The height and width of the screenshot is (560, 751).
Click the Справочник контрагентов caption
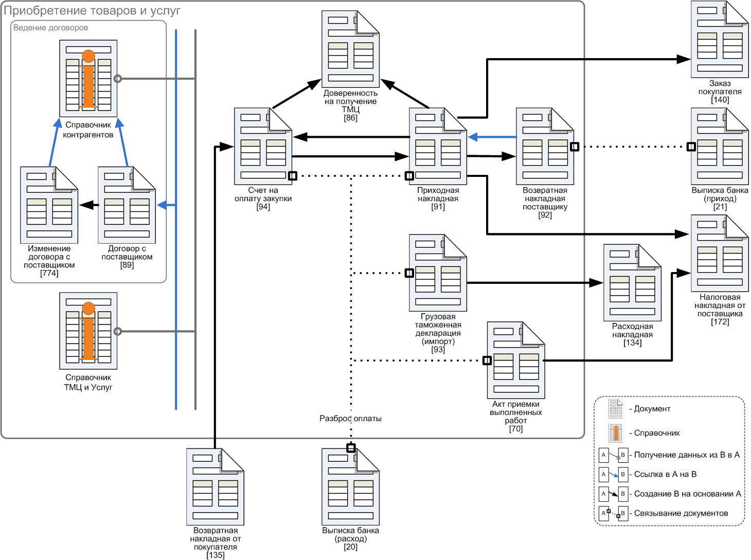pyautogui.click(x=88, y=130)
